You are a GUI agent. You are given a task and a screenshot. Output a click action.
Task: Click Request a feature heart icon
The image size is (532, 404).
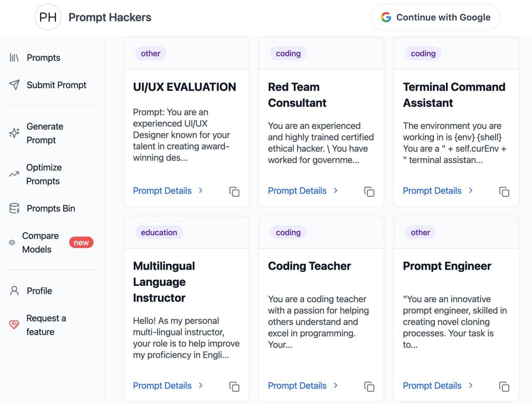tap(14, 325)
